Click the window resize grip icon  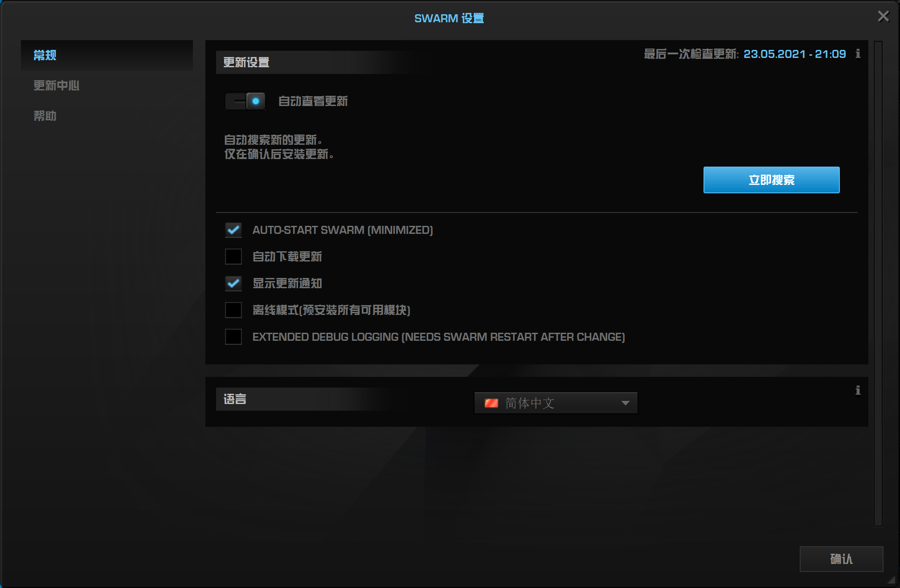pyautogui.click(x=891, y=580)
